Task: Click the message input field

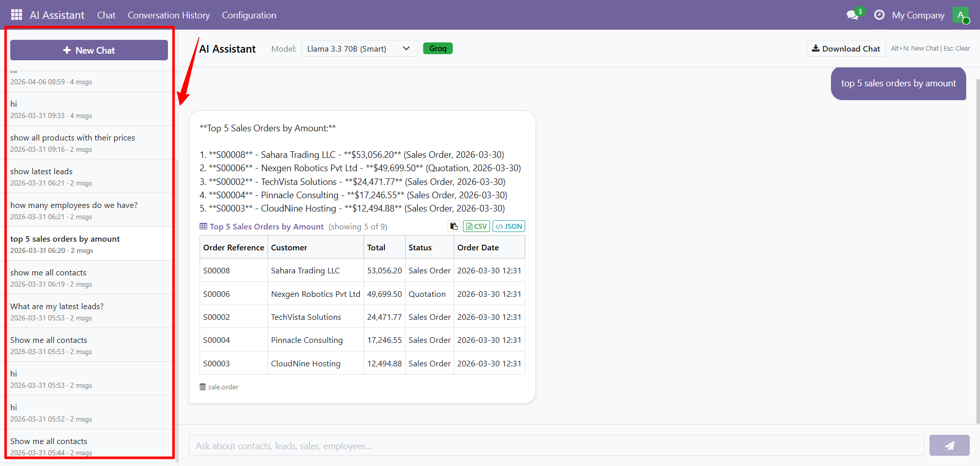Action: (556, 446)
